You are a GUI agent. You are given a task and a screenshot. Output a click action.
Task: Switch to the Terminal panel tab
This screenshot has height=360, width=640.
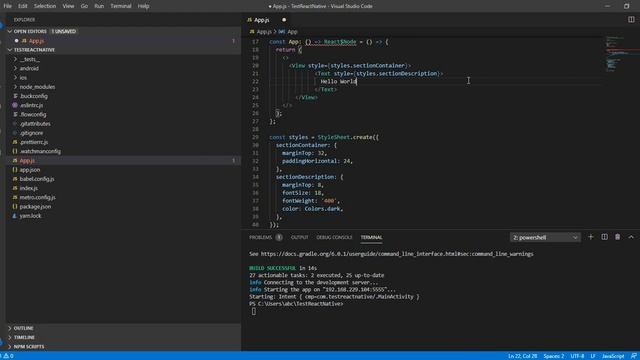tap(371, 238)
